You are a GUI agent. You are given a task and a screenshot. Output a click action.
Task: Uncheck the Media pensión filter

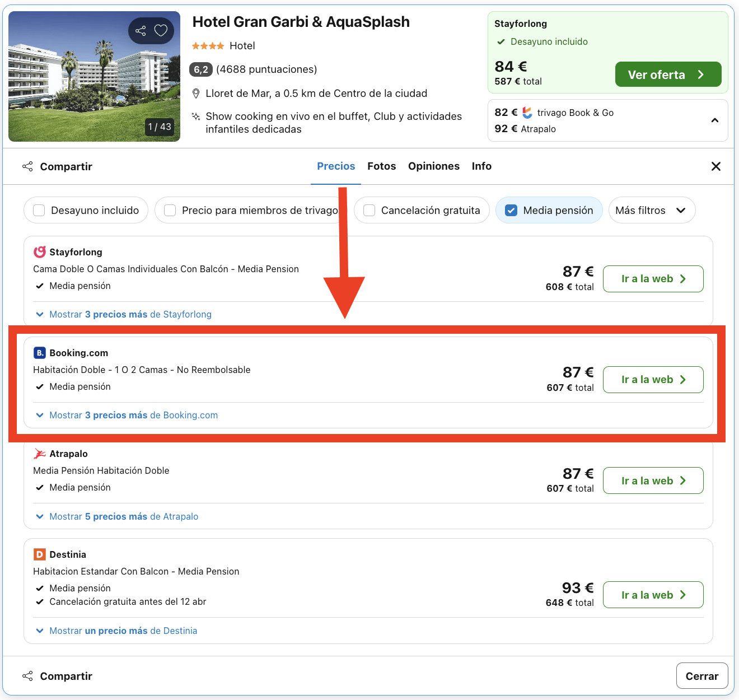coord(511,211)
